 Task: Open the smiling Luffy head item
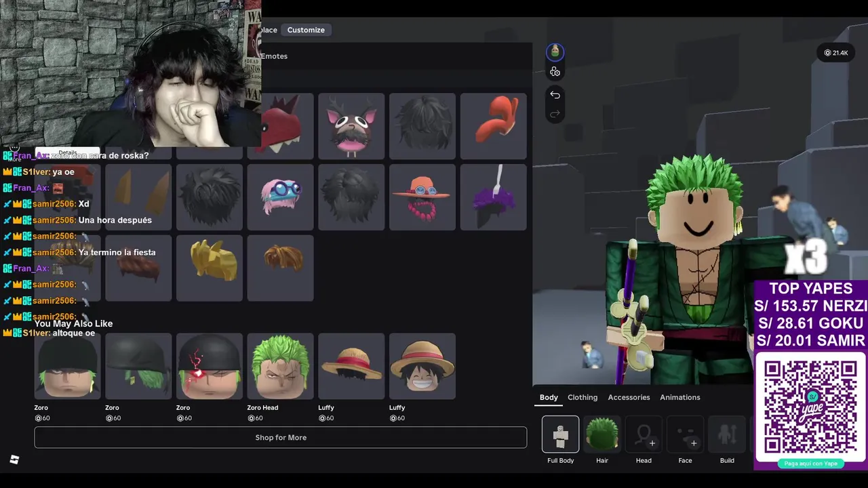click(x=422, y=366)
